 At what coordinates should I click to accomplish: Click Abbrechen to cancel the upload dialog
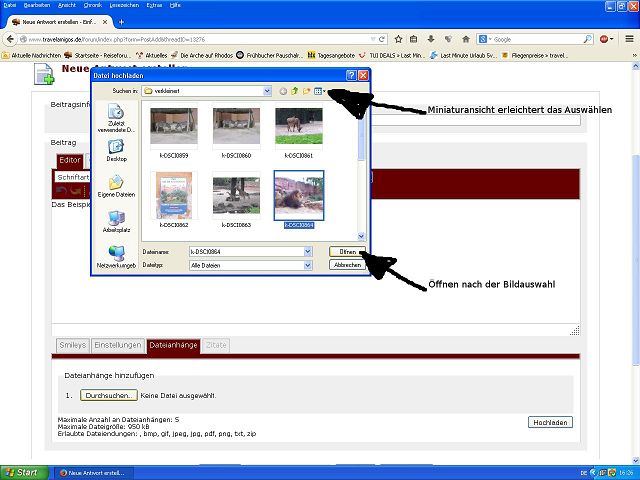click(x=346, y=265)
